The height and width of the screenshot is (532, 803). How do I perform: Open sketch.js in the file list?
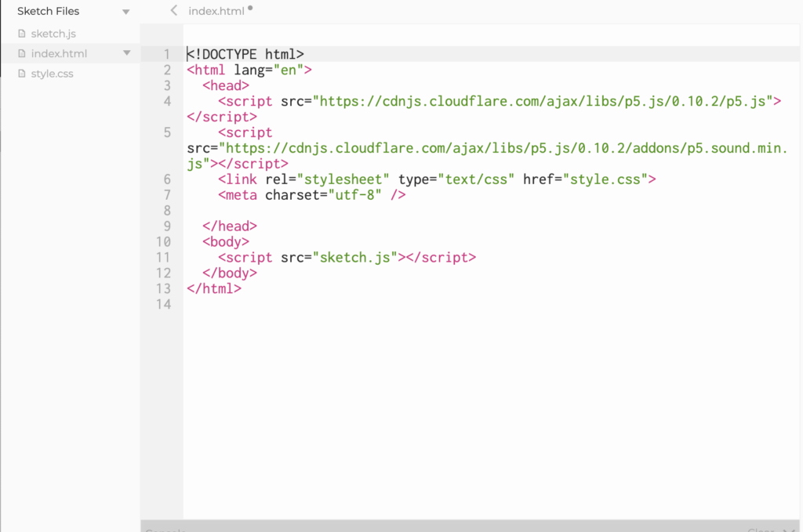pyautogui.click(x=53, y=34)
